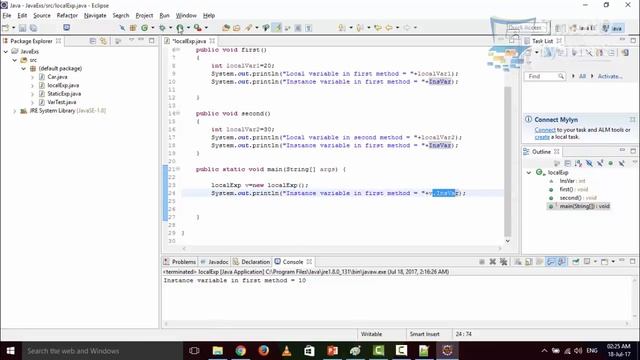Select the localExp.java editor tab

click(x=190, y=41)
